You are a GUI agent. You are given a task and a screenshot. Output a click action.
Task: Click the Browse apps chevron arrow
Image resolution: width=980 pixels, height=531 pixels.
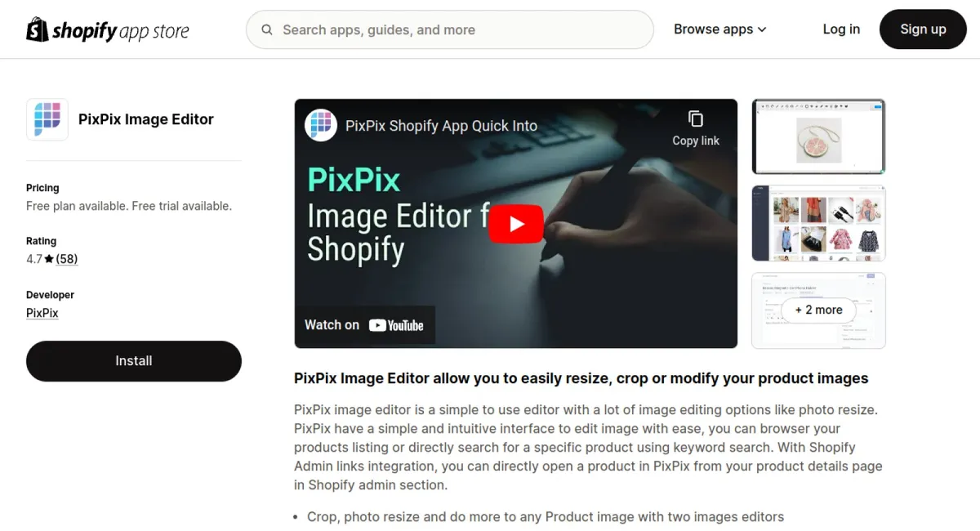762,29
